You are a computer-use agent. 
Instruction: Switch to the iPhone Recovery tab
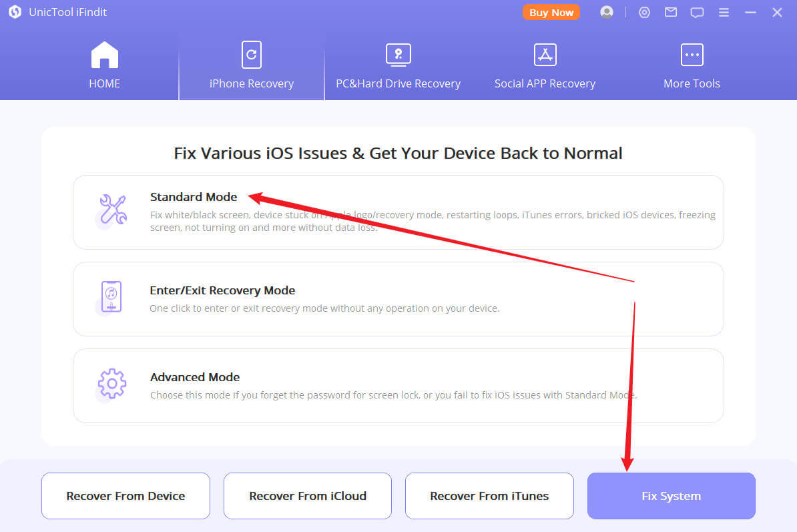[x=252, y=66]
